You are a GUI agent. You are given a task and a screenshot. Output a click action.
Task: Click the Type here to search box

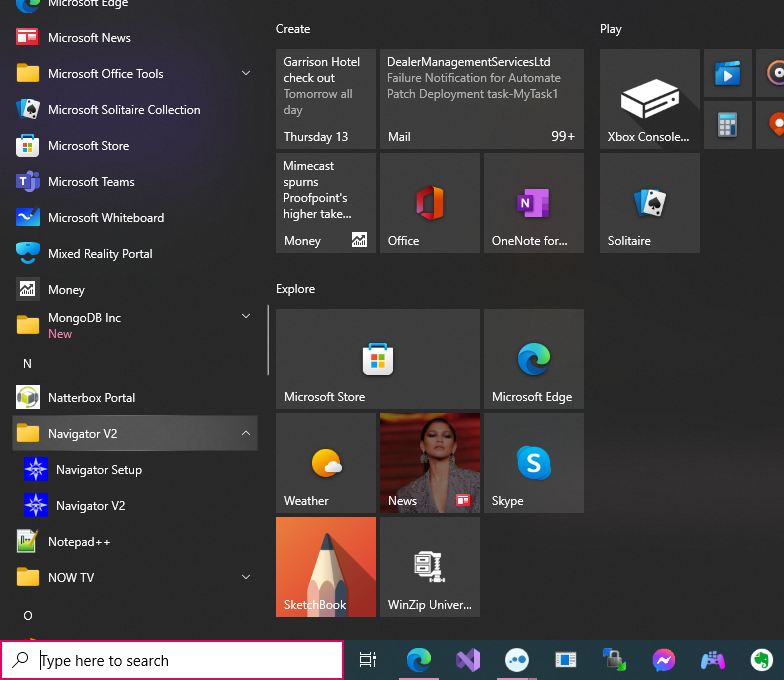[172, 660]
